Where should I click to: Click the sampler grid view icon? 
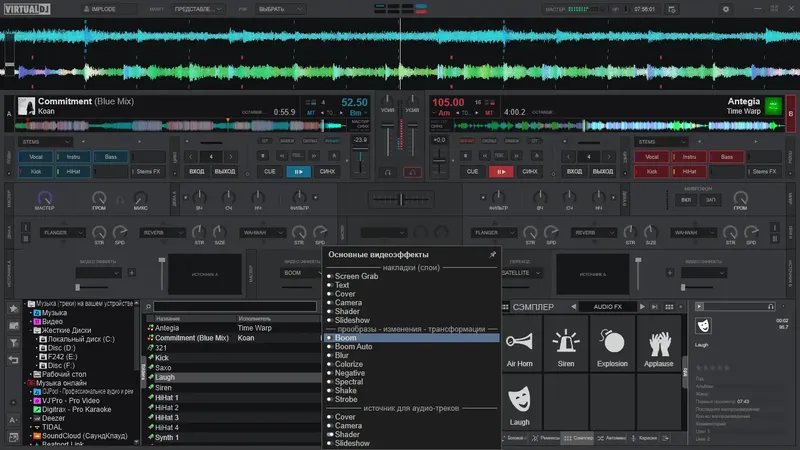(669, 307)
